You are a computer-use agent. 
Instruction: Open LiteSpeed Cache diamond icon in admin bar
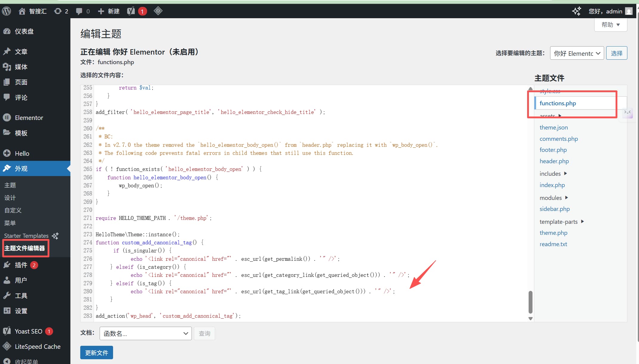click(158, 11)
